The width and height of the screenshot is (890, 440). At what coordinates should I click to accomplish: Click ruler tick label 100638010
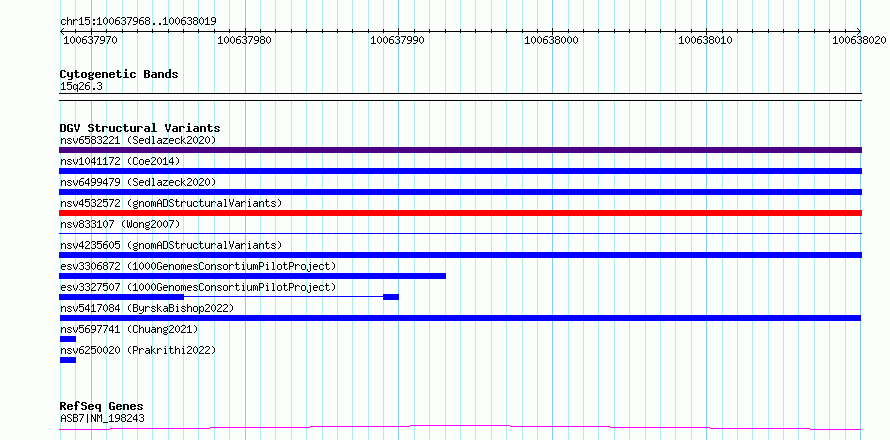(x=706, y=40)
